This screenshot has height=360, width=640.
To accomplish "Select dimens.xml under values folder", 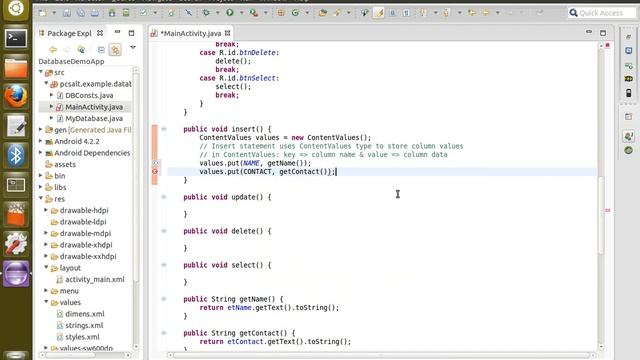I will click(x=85, y=314).
